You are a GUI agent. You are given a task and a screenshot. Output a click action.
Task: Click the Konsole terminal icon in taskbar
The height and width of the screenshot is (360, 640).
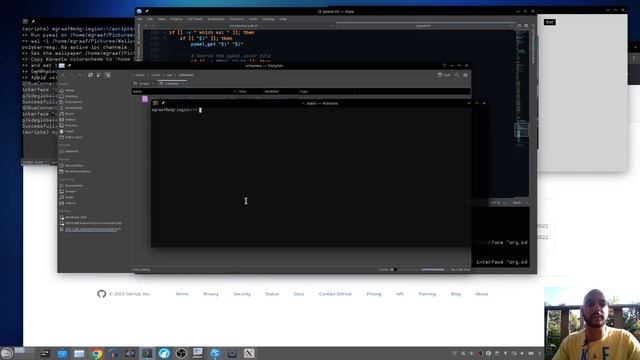[147, 353]
